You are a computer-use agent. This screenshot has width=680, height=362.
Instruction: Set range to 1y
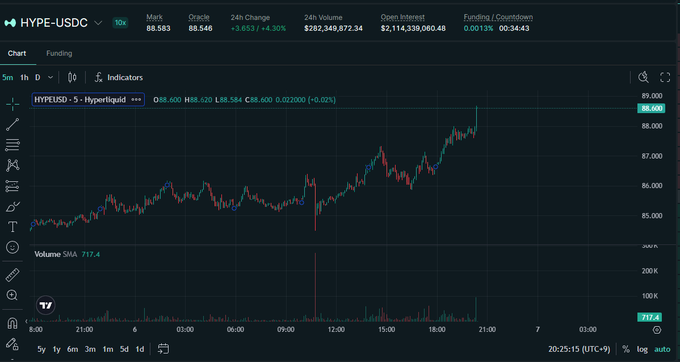(56, 349)
